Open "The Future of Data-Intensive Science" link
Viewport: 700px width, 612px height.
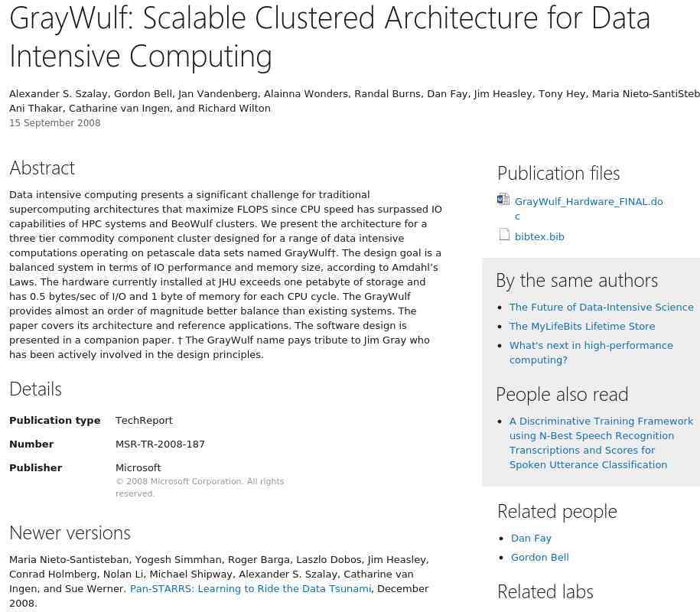tap(601, 308)
